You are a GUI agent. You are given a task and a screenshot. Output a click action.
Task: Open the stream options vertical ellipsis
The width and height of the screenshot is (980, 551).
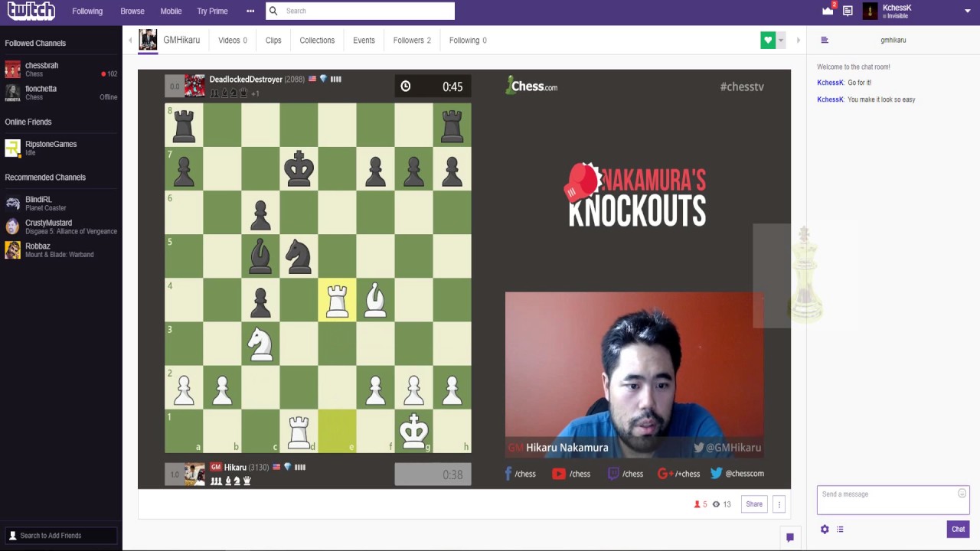779,504
